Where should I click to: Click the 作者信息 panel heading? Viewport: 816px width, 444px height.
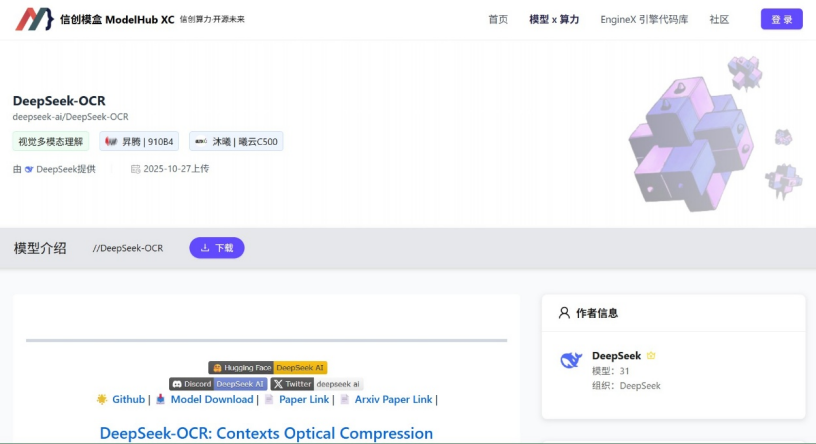pyautogui.click(x=596, y=313)
